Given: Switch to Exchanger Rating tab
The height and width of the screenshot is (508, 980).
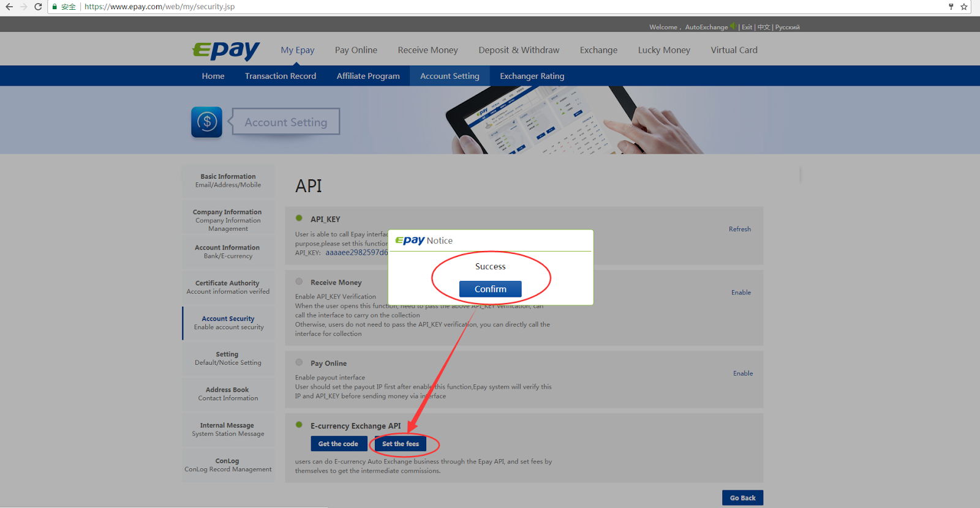Looking at the screenshot, I should 532,76.
